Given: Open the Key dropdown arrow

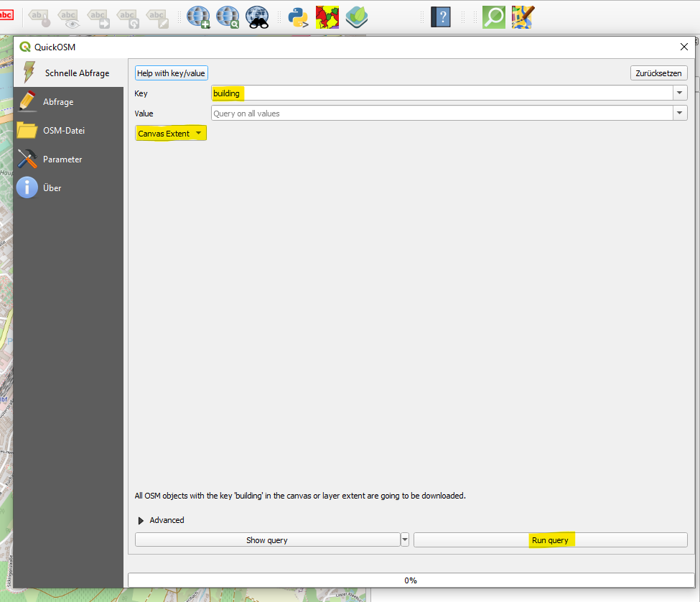Looking at the screenshot, I should [x=679, y=93].
